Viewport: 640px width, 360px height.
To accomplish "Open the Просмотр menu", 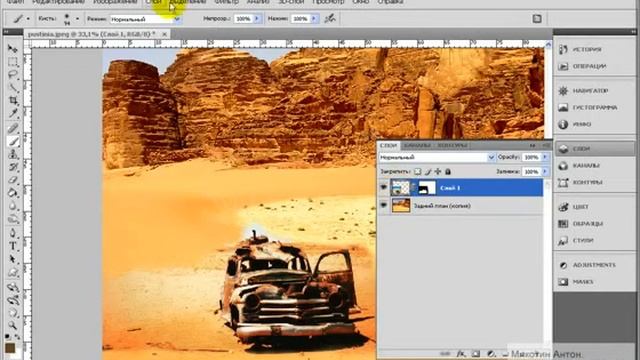I will click(328, 2).
